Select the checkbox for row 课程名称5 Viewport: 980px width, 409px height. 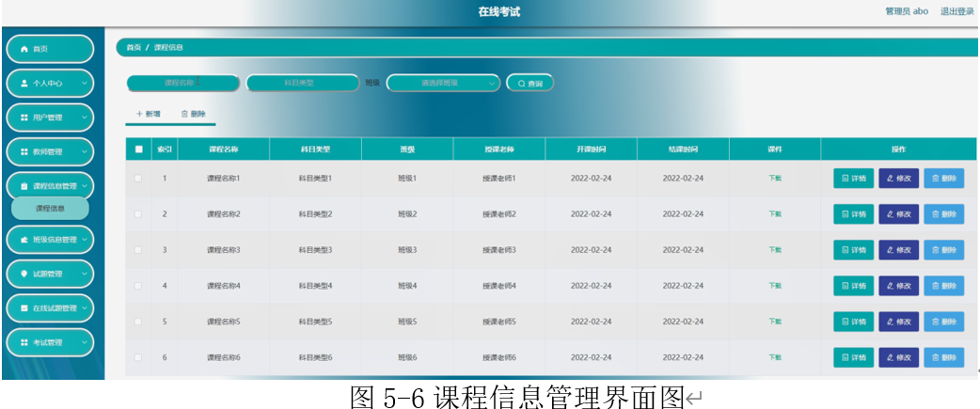138,322
